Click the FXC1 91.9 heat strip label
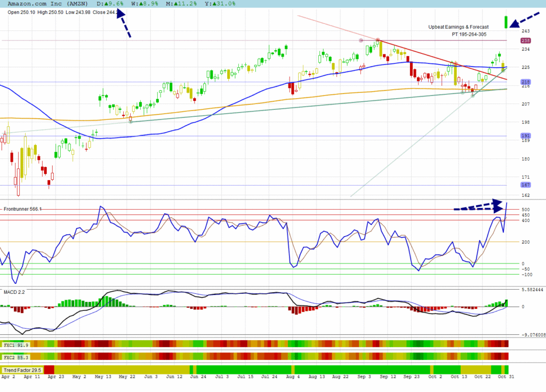This screenshot has height=392, width=546. 13,345
